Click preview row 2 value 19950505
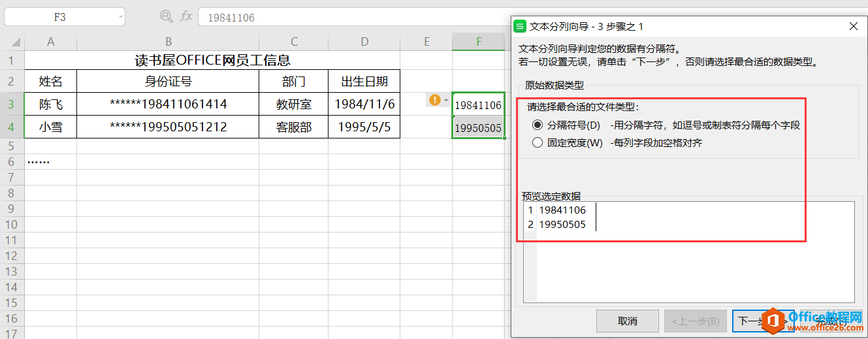The height and width of the screenshot is (339, 868). [562, 225]
